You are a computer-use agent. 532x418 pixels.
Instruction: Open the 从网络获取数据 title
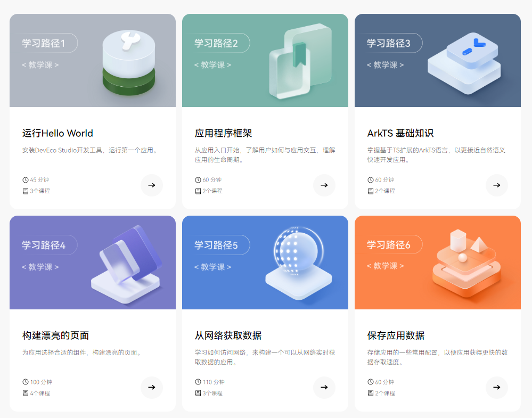click(228, 335)
